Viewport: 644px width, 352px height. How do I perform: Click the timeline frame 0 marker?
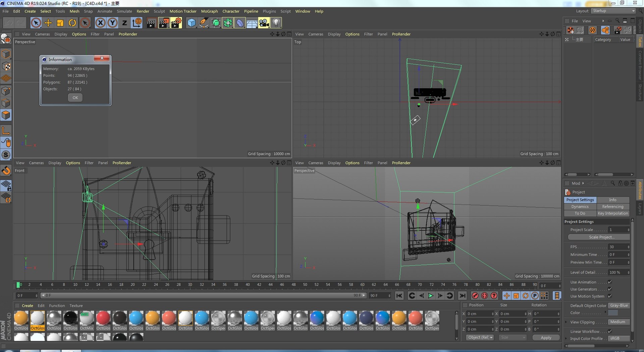tap(18, 285)
